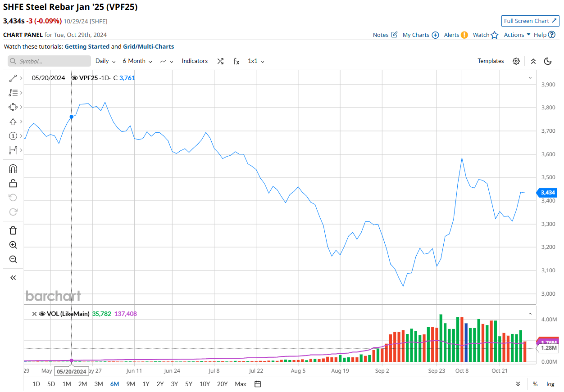Screen dimensions: 564x392
Task: Click the Full Screen Chart button
Action: click(530, 21)
